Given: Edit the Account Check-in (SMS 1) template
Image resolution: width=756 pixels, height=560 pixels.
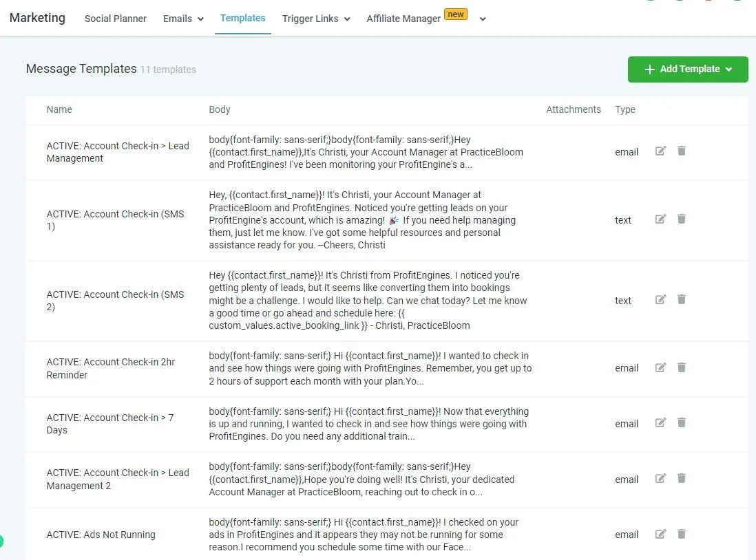Looking at the screenshot, I should (660, 219).
